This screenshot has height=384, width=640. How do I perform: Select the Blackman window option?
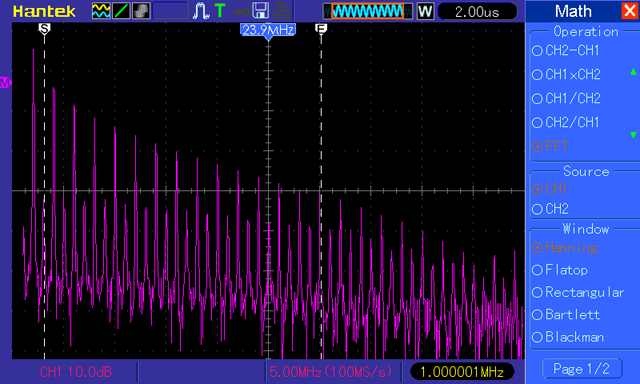568,337
